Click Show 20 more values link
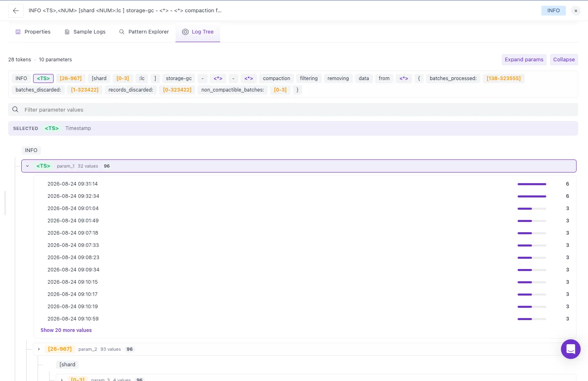Viewport: 588px width, 381px height. click(x=66, y=330)
